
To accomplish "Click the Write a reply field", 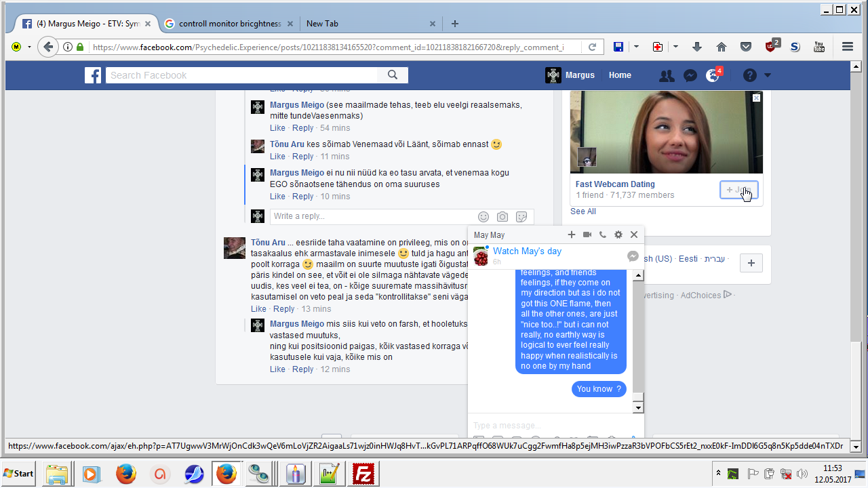I will [401, 217].
